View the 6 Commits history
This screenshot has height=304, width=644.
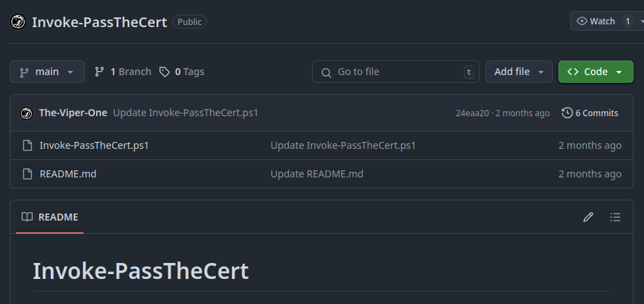point(590,113)
